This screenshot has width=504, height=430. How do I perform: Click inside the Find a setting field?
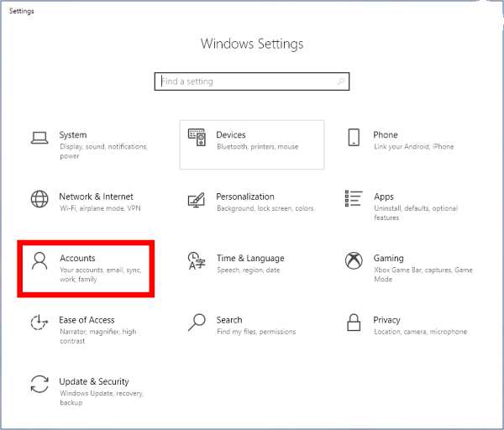(x=244, y=81)
